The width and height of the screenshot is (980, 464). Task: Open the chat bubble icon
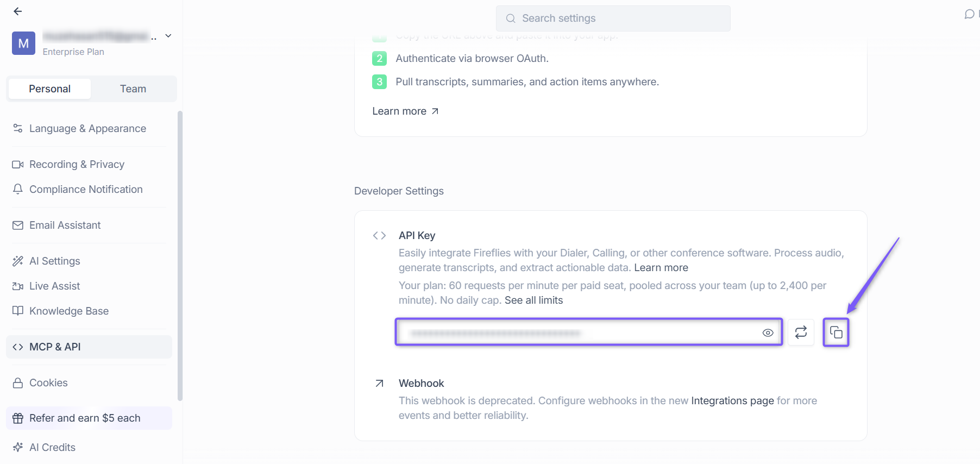(x=969, y=14)
